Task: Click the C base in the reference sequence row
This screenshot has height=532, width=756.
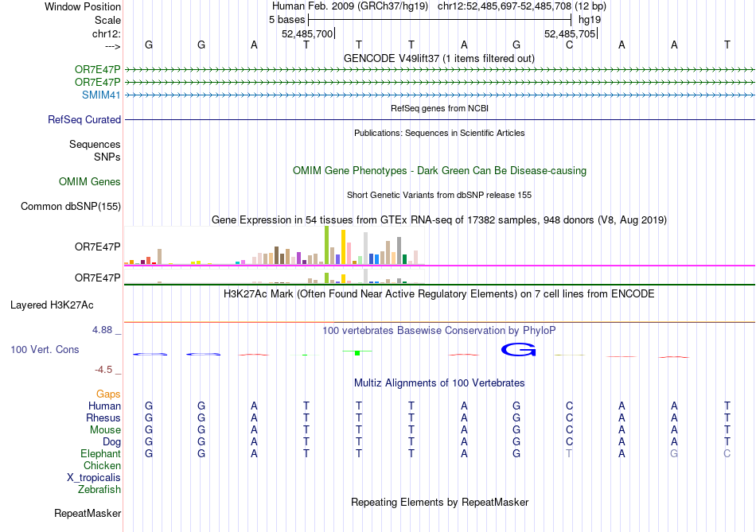Action: point(570,45)
